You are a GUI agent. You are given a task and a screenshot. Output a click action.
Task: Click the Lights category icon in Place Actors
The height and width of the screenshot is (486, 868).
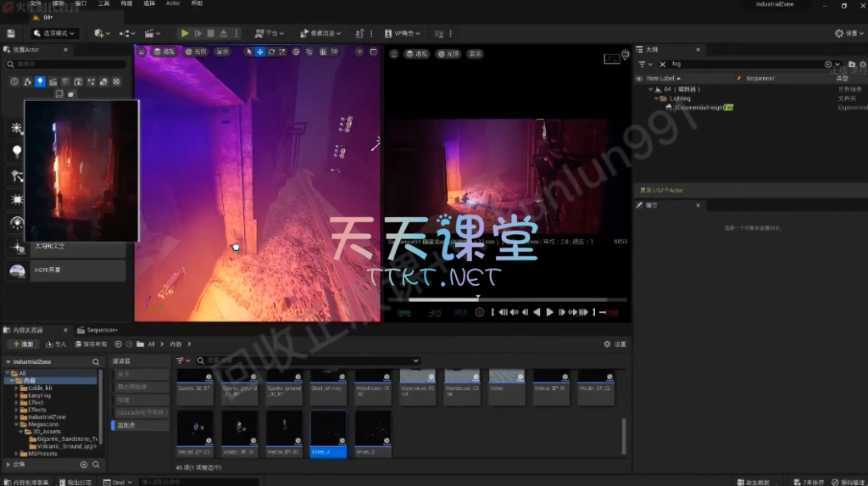40,81
